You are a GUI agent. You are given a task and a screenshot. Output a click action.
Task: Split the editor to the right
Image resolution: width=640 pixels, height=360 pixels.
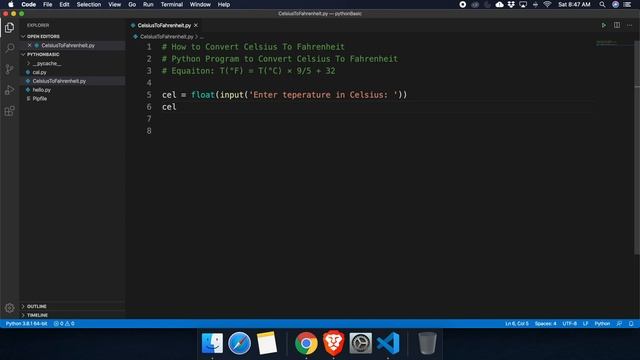coord(617,25)
